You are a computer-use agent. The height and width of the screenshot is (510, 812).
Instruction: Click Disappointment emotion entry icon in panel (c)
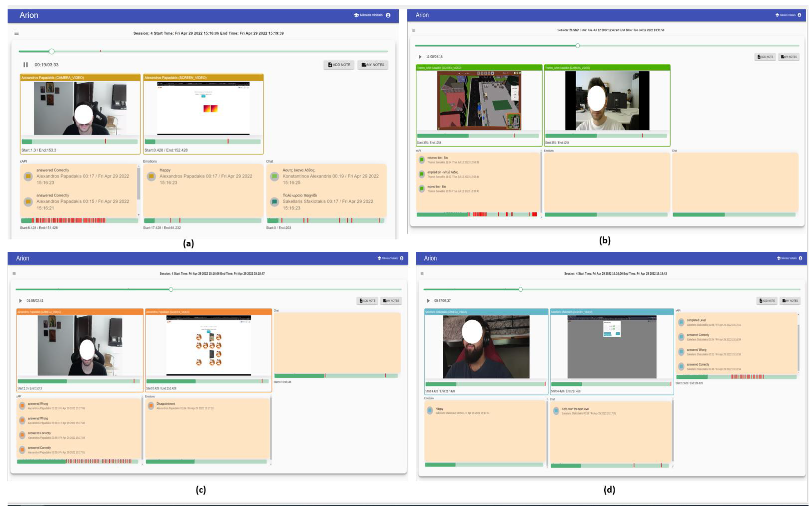(x=151, y=406)
